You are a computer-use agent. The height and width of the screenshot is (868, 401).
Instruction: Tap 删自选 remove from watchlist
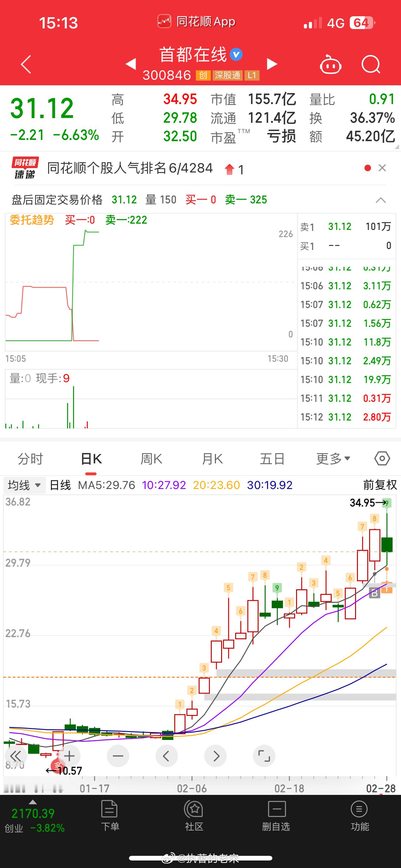(276, 816)
